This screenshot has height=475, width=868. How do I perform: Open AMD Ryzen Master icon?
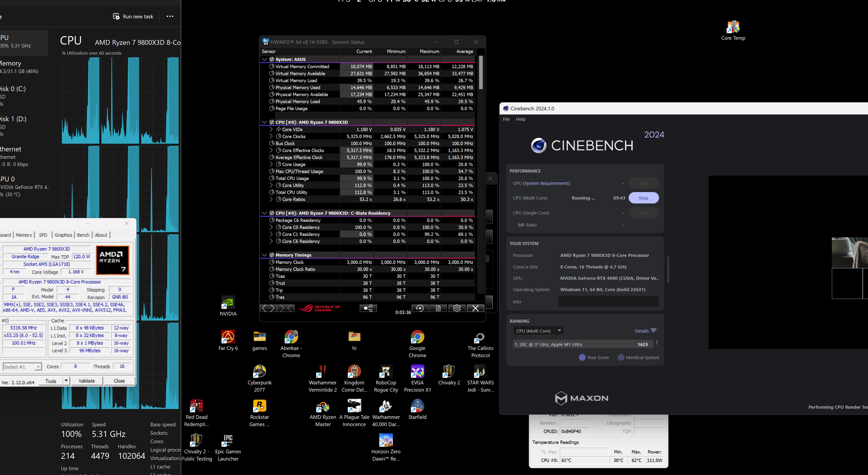pos(322,413)
